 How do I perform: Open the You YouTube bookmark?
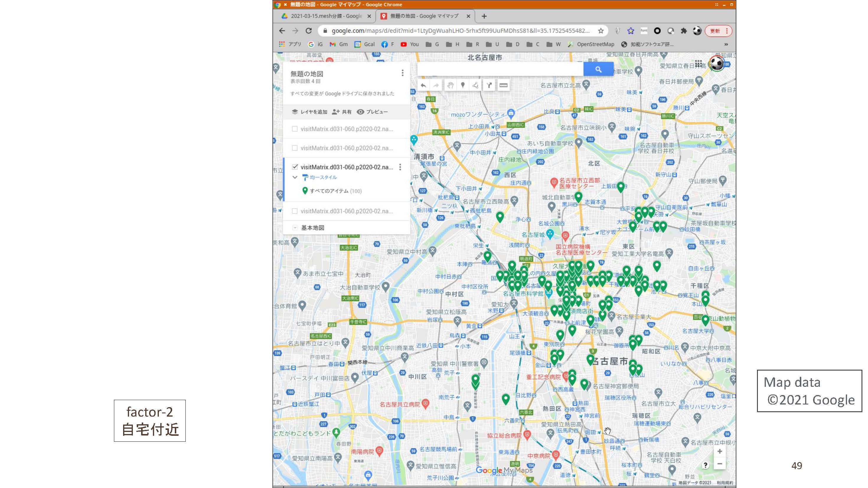tap(409, 44)
